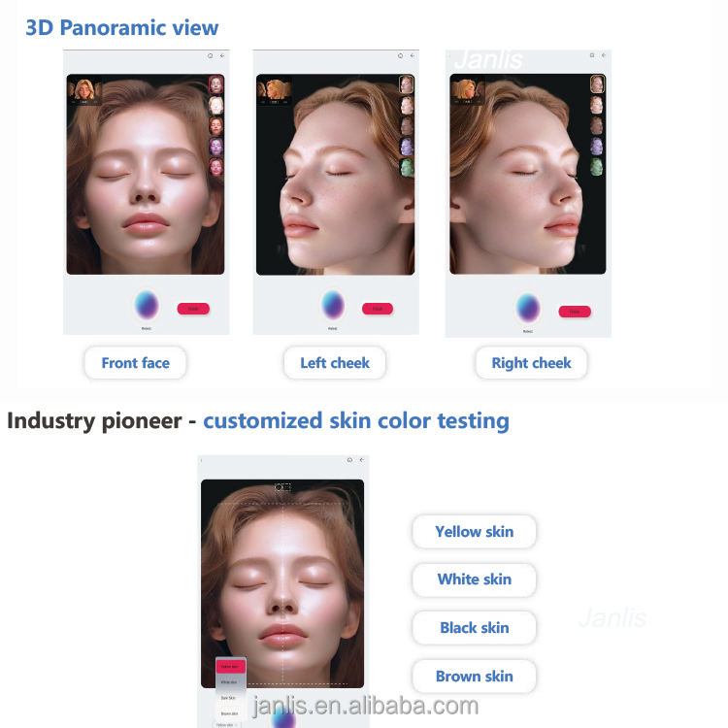This screenshot has width=728, height=728.
Task: Choose Brown skin in the dropdown list
Action: point(229,713)
